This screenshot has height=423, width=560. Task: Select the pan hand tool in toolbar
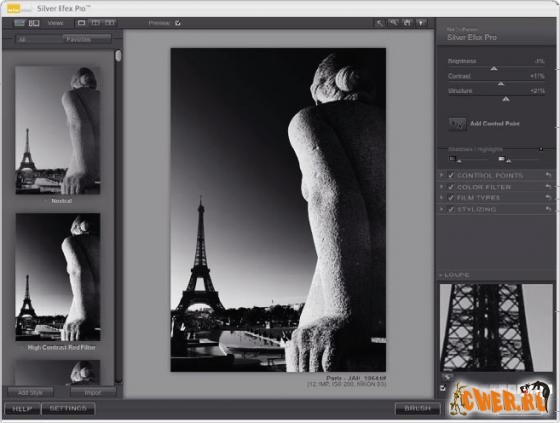coord(407,23)
